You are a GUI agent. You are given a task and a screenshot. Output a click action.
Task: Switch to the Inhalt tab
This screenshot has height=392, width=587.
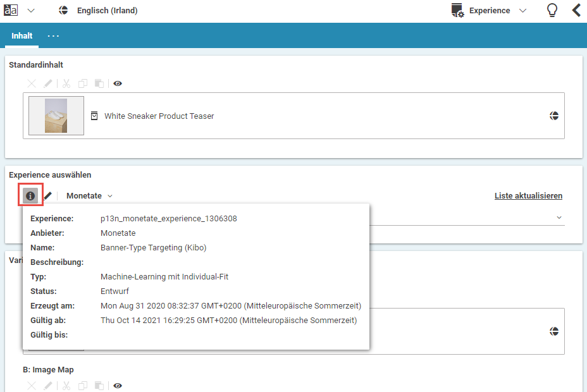tap(22, 36)
